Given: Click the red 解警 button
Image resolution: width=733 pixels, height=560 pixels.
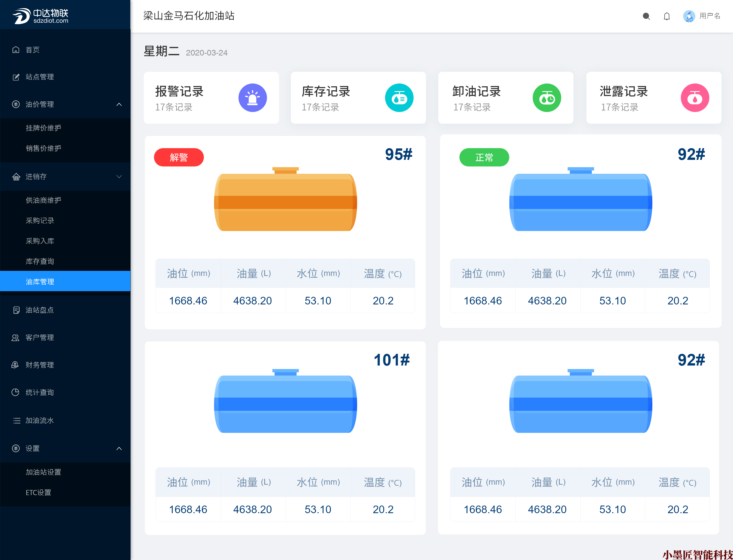Looking at the screenshot, I should click(x=179, y=157).
